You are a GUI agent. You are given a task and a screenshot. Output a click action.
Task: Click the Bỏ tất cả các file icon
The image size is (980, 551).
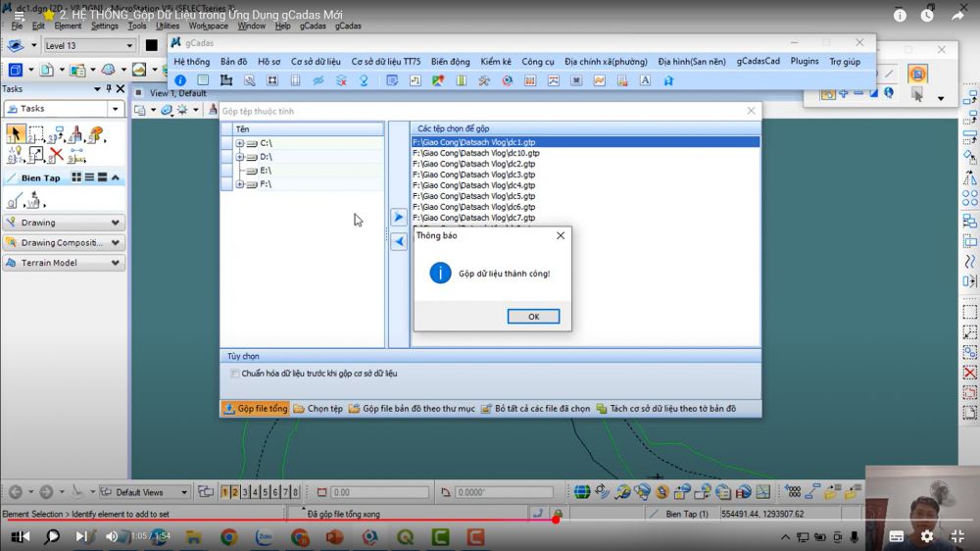[486, 408]
